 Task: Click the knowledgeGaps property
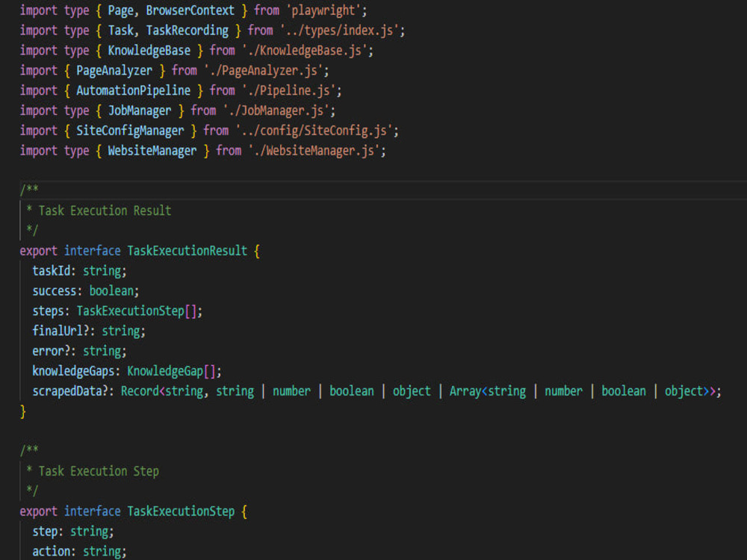click(x=73, y=370)
